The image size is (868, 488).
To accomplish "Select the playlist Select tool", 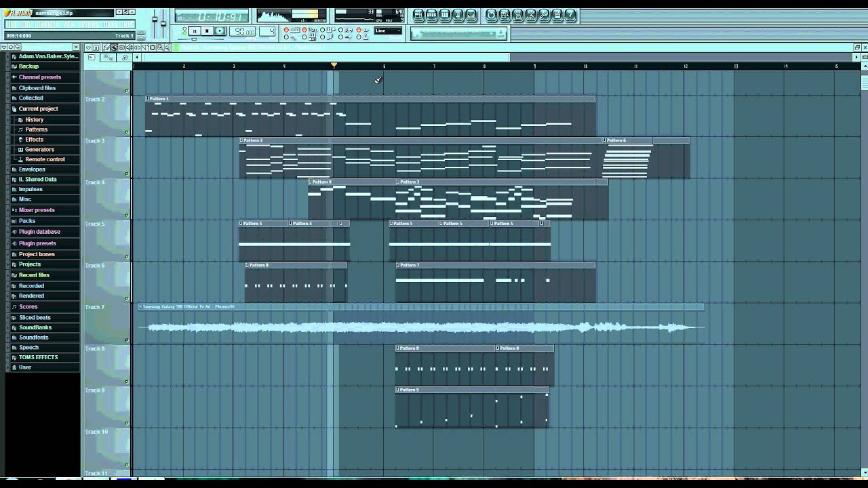I will pos(153,47).
